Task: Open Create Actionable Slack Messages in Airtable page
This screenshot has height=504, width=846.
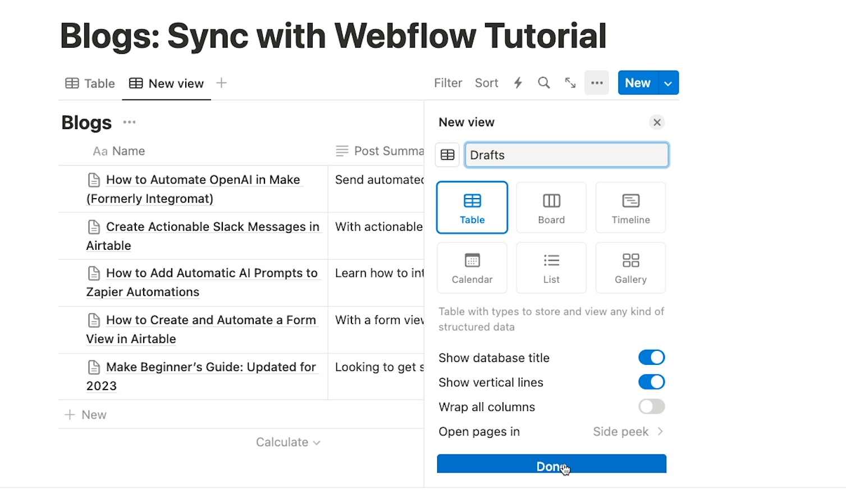Action: (203, 236)
